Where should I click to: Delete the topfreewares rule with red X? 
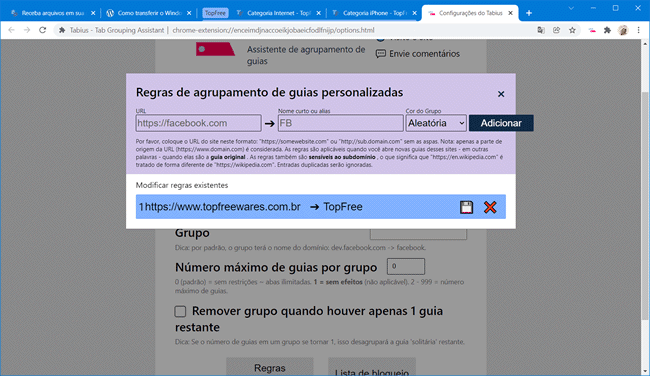click(490, 207)
